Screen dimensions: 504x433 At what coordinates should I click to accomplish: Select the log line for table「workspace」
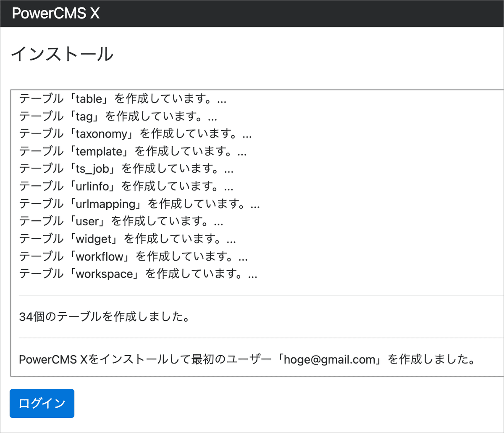tap(138, 274)
